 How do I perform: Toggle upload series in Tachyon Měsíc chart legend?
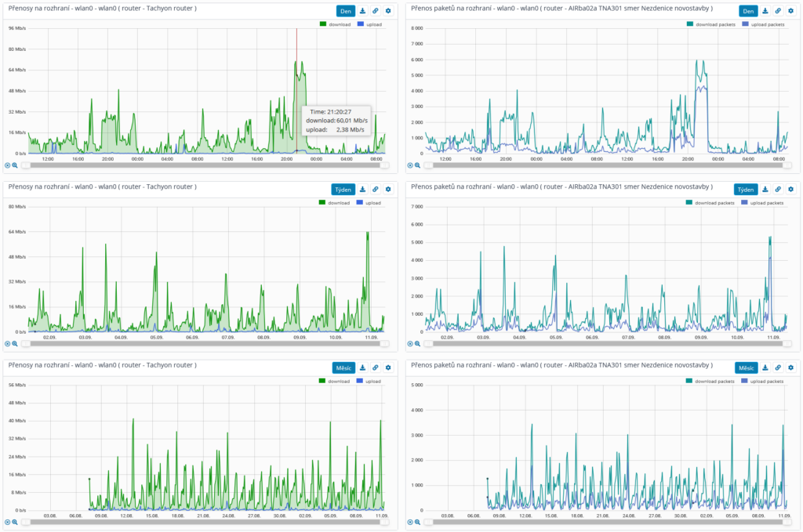point(369,382)
